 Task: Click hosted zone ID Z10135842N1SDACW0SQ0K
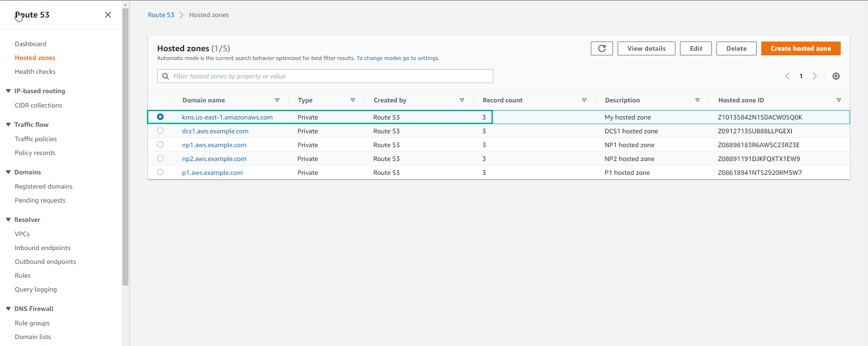pyautogui.click(x=760, y=117)
